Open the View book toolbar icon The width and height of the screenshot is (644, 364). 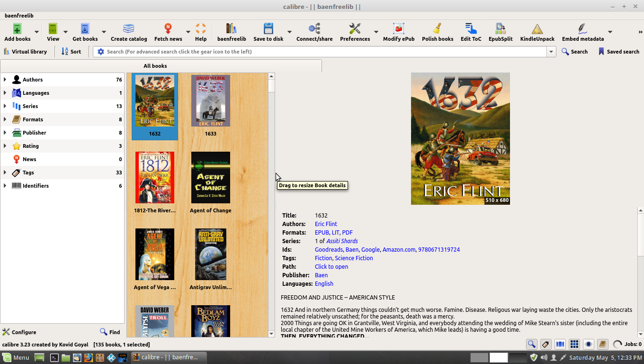(53, 29)
